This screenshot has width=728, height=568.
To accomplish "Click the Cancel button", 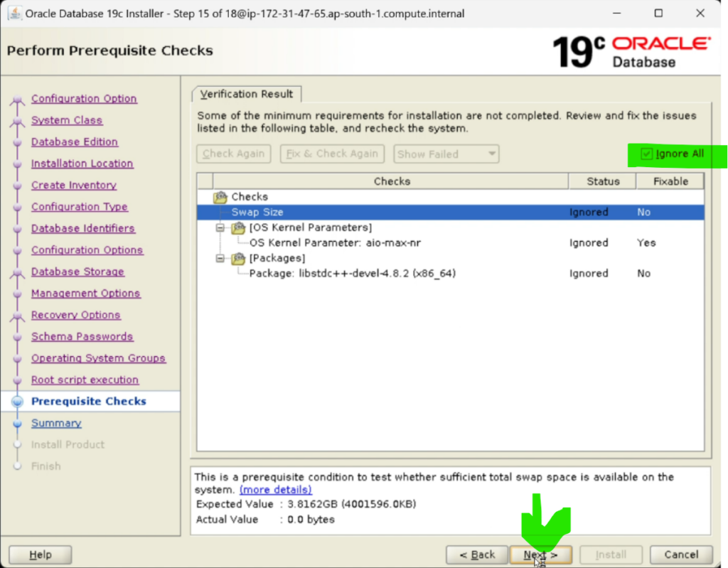I will (681, 554).
